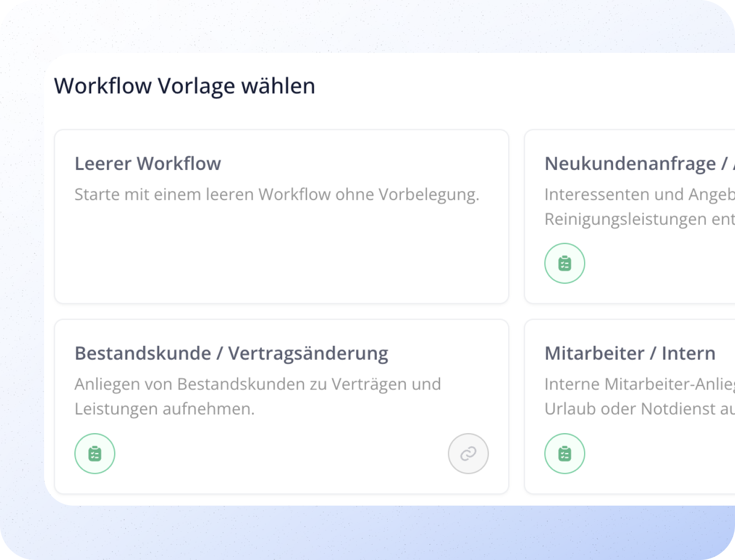The height and width of the screenshot is (560, 735).
Task: Click the Mitarbeiter / Intern card heading
Action: point(630,353)
